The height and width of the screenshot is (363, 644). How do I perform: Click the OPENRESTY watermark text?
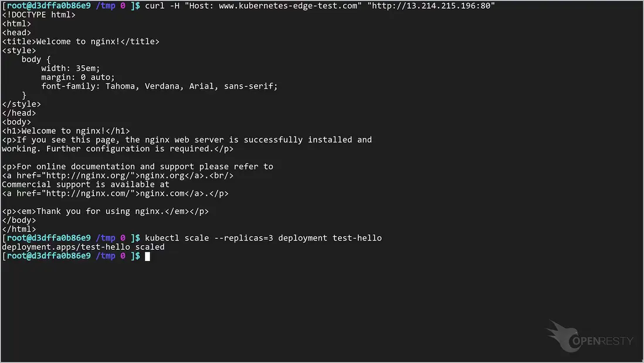pos(603,341)
